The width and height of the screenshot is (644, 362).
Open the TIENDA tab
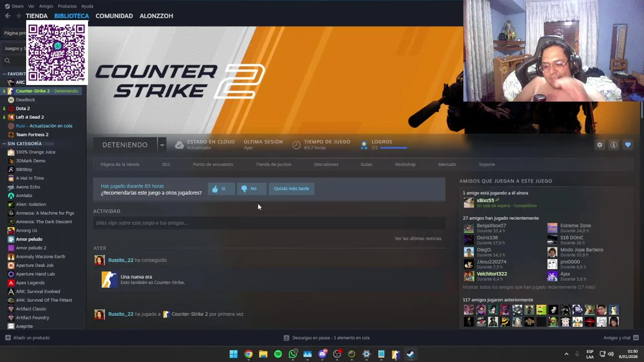(37, 16)
